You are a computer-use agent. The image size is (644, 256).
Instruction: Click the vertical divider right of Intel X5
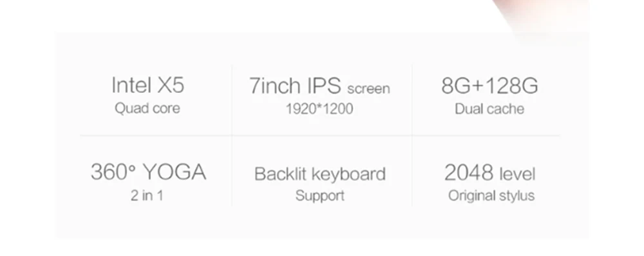point(232,136)
